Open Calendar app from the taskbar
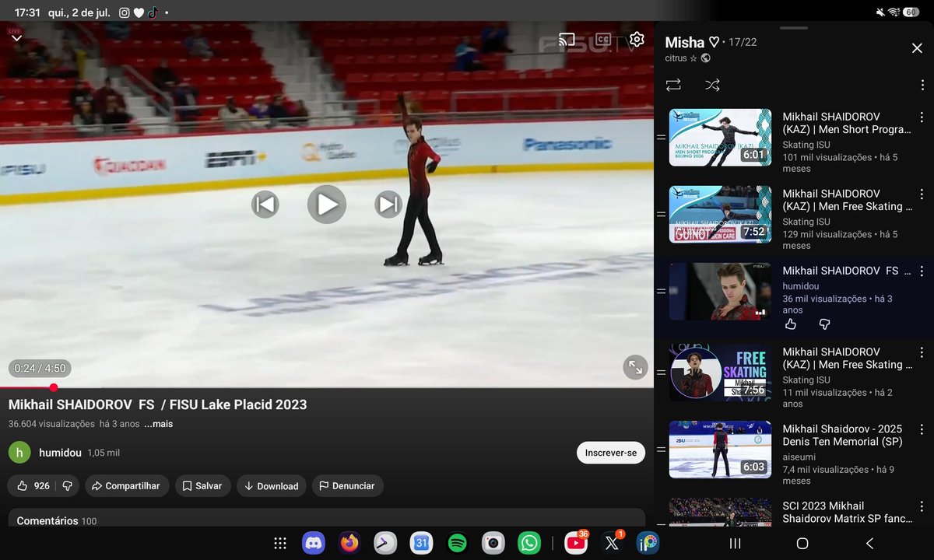The width and height of the screenshot is (934, 560). tap(422, 543)
